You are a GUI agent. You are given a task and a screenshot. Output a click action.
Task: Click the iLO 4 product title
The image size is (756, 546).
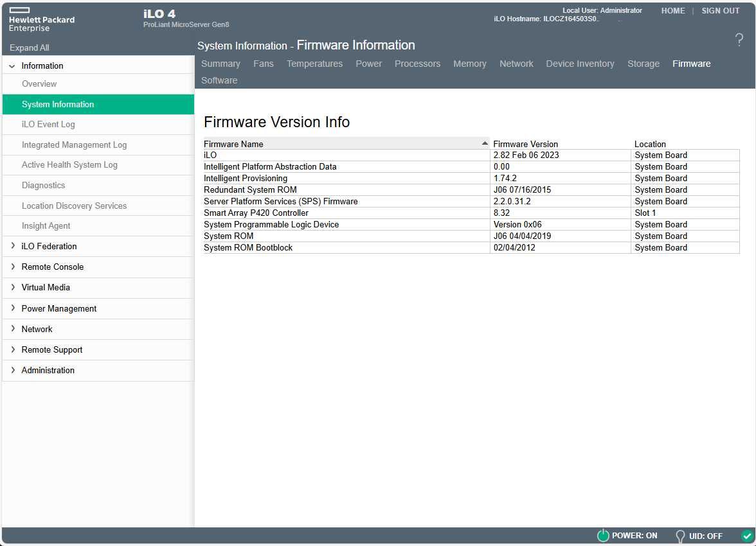[x=159, y=13]
